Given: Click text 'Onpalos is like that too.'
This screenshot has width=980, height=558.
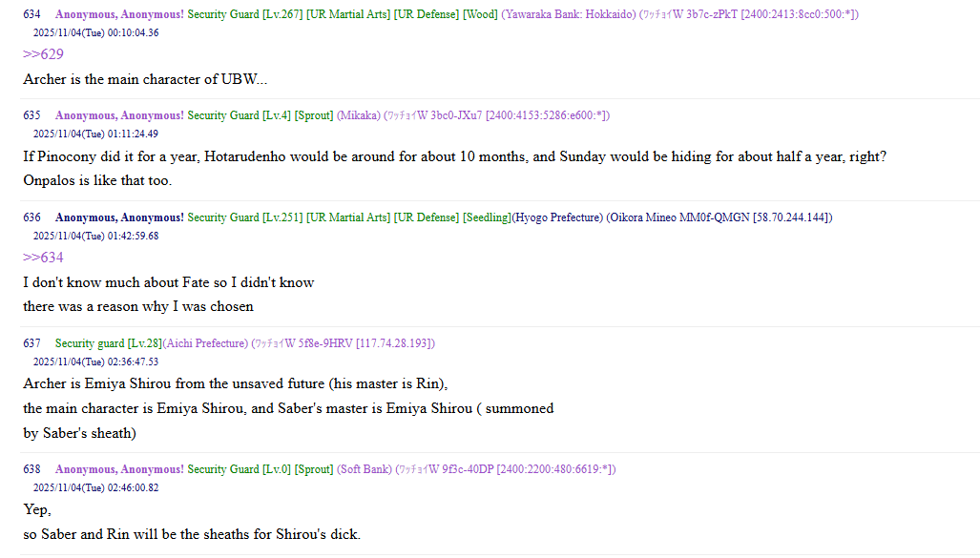Looking at the screenshot, I should (97, 180).
